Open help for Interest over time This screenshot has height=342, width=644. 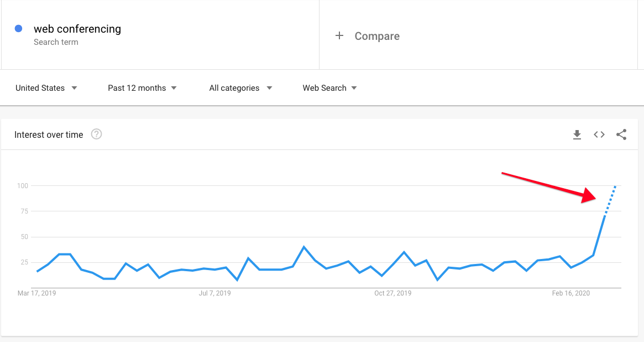(x=97, y=134)
